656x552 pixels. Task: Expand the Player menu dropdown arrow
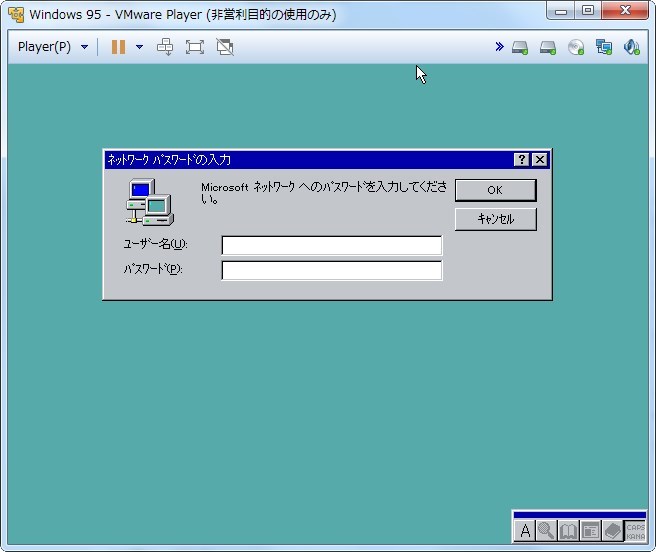(x=85, y=47)
